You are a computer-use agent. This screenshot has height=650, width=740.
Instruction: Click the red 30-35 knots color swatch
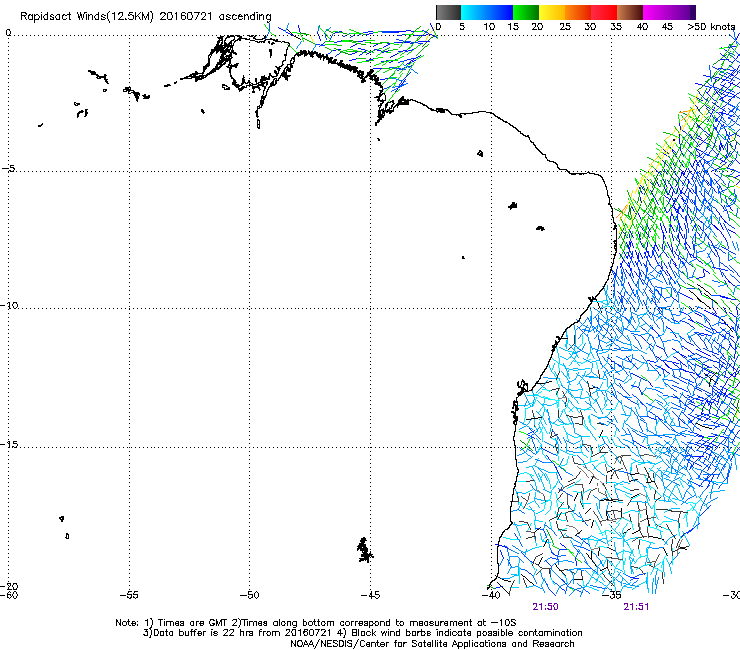tap(604, 12)
